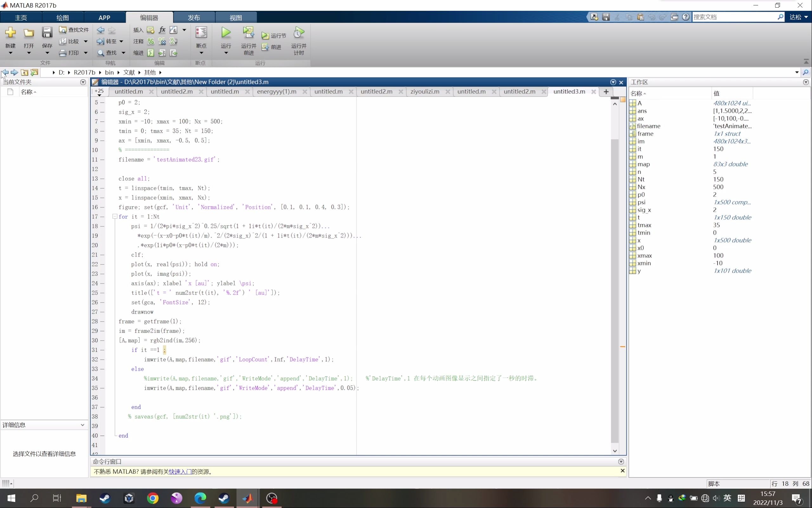Viewport: 812px width, 508px height.
Task: Click the fixed-point fi insert icon
Action: point(174,30)
